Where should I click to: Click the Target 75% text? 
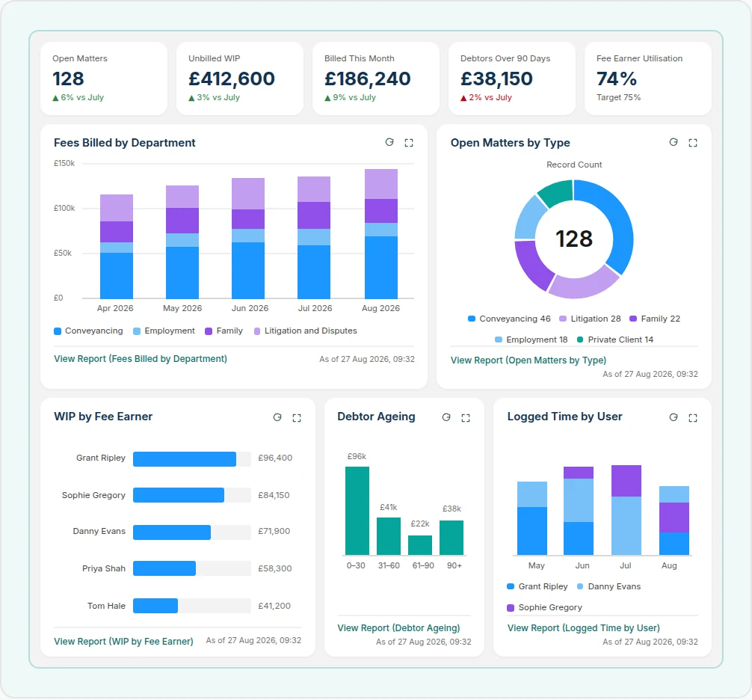coord(618,97)
